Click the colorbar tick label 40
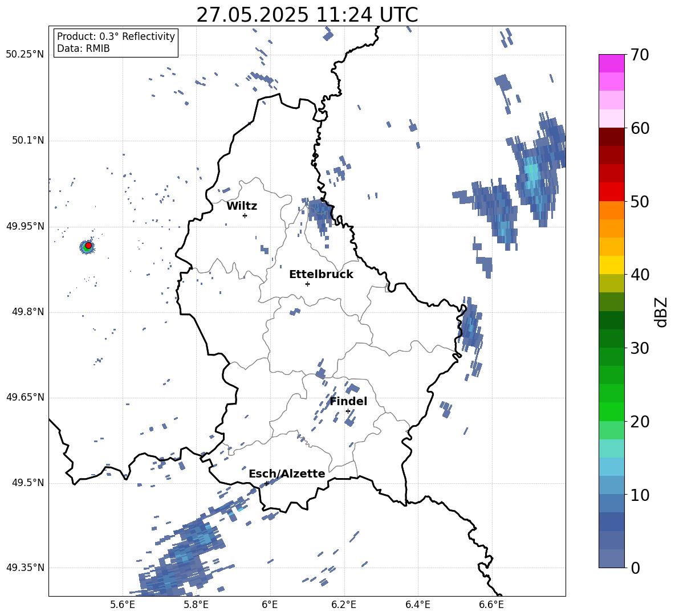Screen dimensions: 675x616 point(640,275)
